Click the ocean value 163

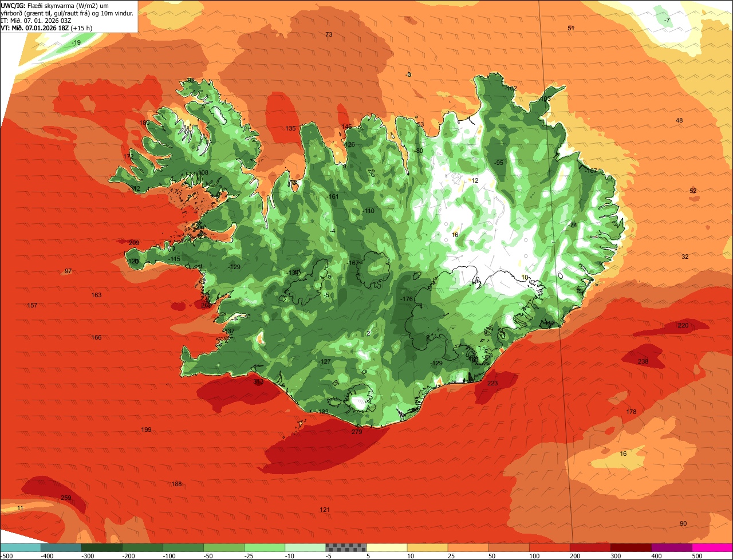coord(96,295)
